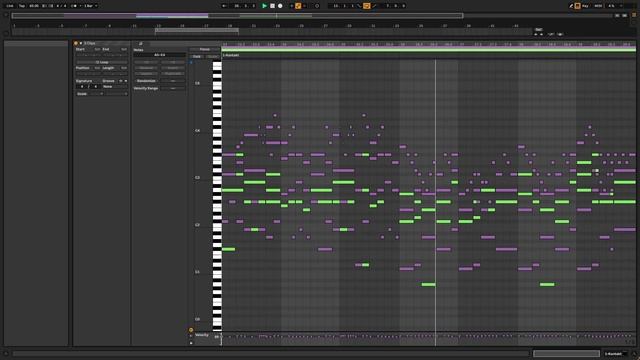Image resolution: width=640 pixels, height=360 pixels.
Task: Toggle the Automation Arm button
Action: click(x=298, y=6)
